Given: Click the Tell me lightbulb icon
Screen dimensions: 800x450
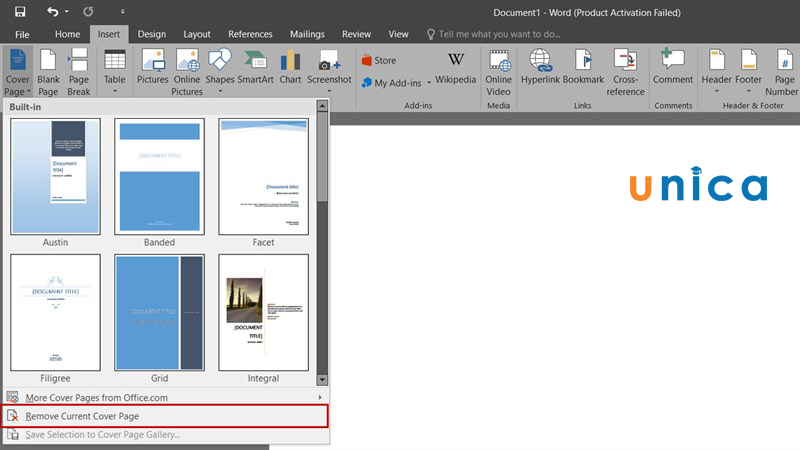Looking at the screenshot, I should tap(431, 34).
